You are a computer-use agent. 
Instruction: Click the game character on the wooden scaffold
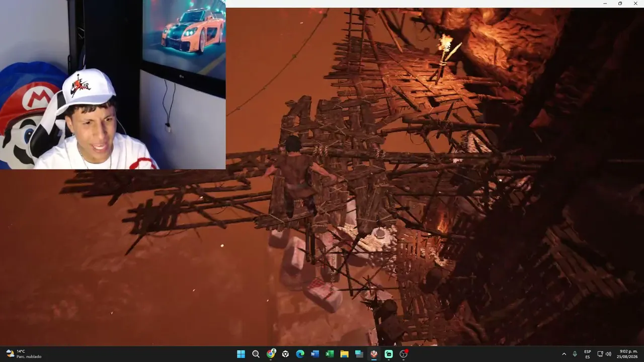click(x=297, y=176)
